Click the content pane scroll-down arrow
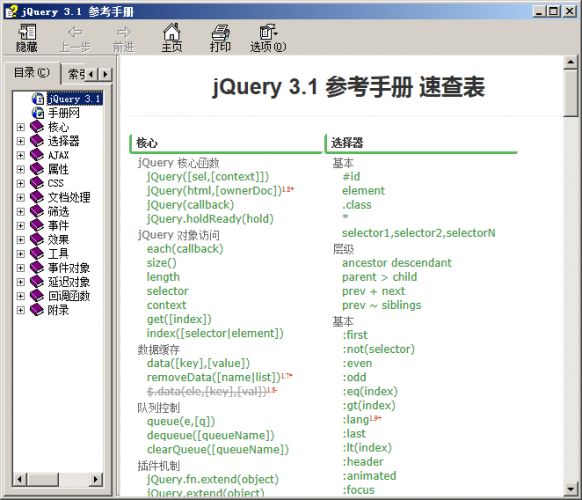The width and height of the screenshot is (582, 500). pyautogui.click(x=571, y=489)
